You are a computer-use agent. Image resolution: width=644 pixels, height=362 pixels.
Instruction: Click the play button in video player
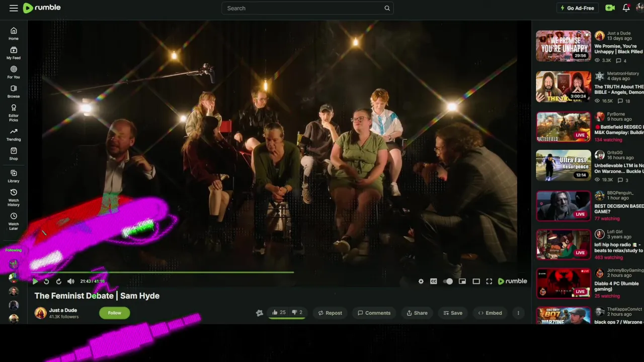[35, 282]
